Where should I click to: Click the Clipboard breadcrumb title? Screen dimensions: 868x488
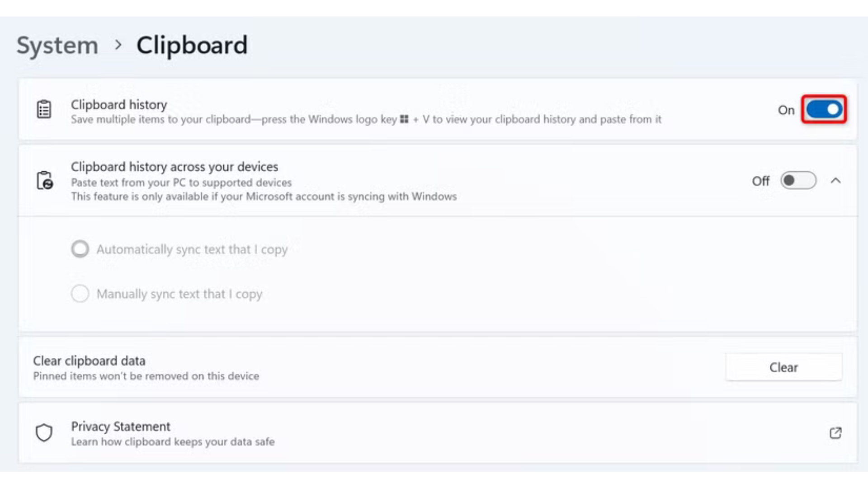coord(192,45)
